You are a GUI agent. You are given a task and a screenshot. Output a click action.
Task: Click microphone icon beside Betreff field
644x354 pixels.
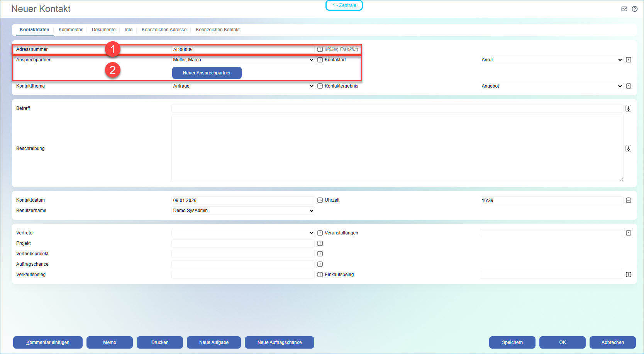(x=628, y=108)
